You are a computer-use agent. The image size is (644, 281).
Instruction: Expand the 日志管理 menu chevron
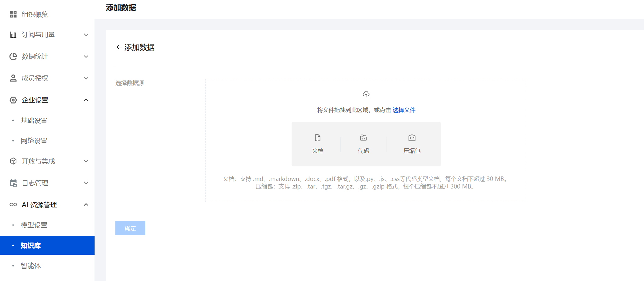(86, 183)
